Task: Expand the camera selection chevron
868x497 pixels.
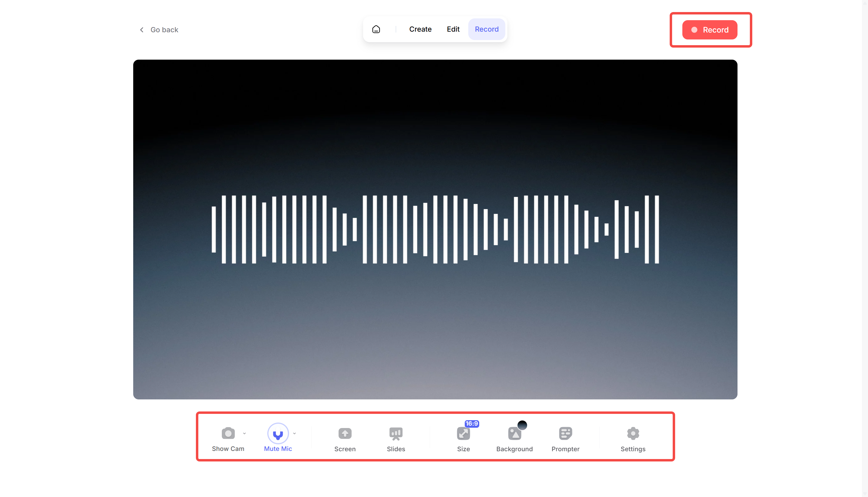Action: point(244,433)
